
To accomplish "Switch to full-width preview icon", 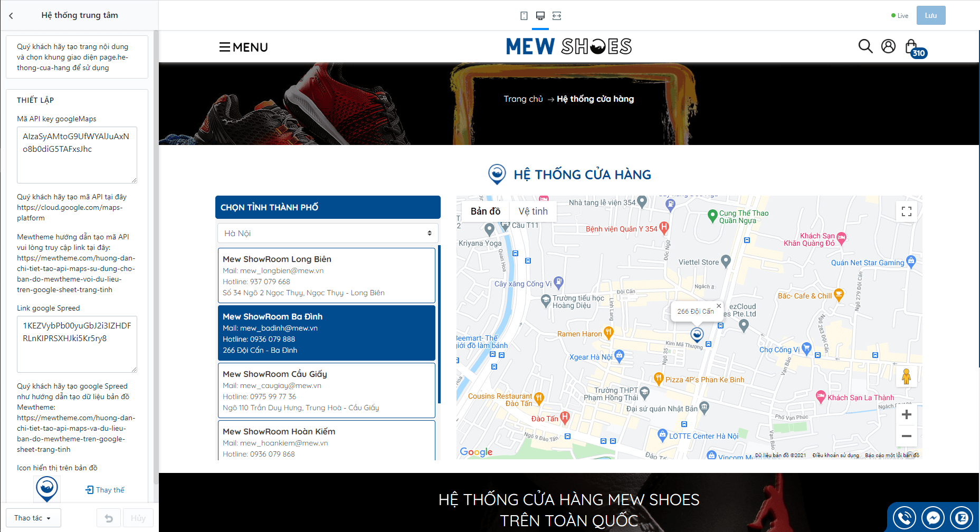I will pyautogui.click(x=557, y=16).
